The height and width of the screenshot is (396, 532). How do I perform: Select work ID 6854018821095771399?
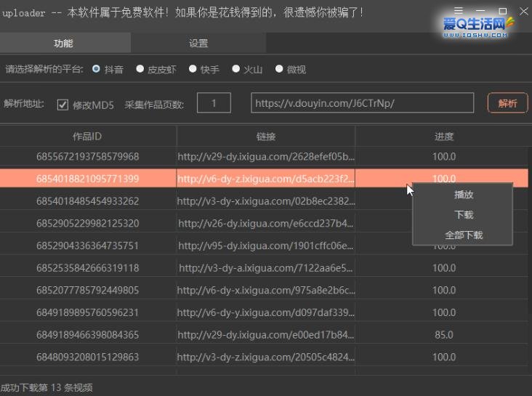pyautogui.click(x=87, y=179)
